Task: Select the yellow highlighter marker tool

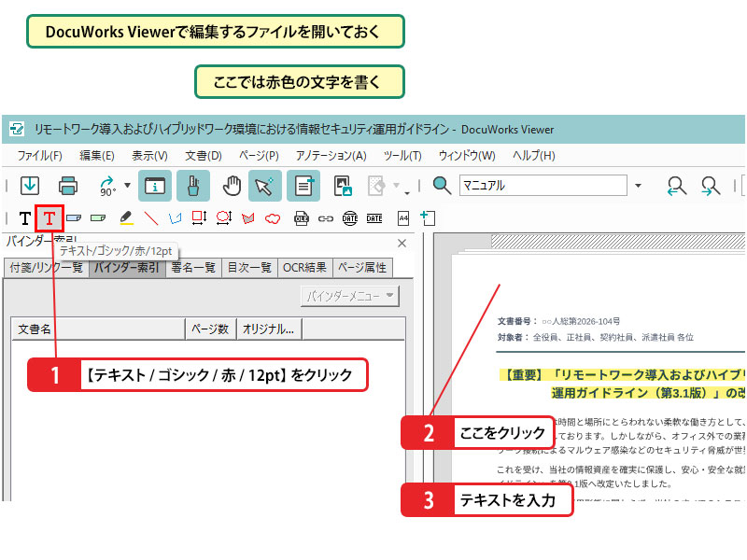Action: tap(126, 218)
